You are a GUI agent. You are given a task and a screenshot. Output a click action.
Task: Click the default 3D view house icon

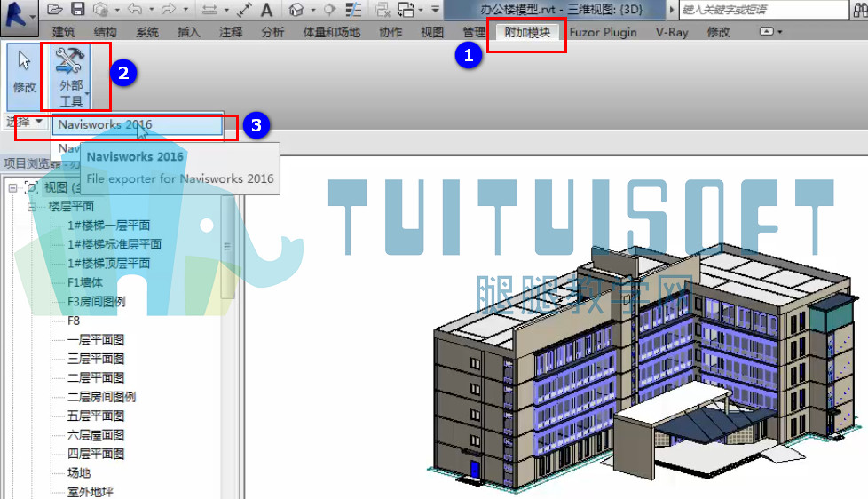tap(296, 10)
